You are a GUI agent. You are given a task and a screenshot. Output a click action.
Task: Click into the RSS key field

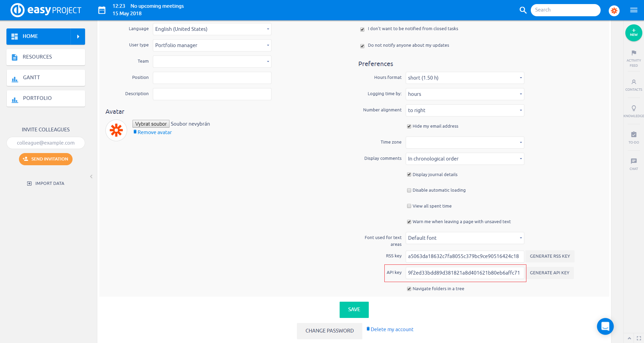coord(465,256)
